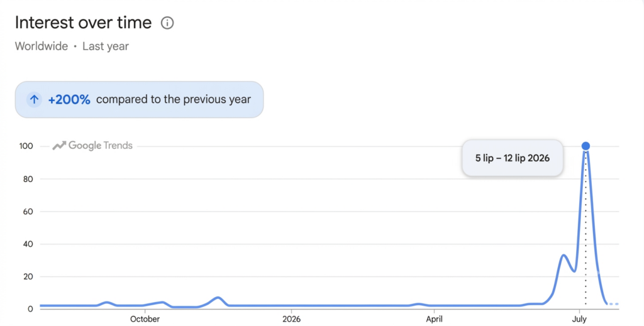Click the Last year time range label

[106, 46]
